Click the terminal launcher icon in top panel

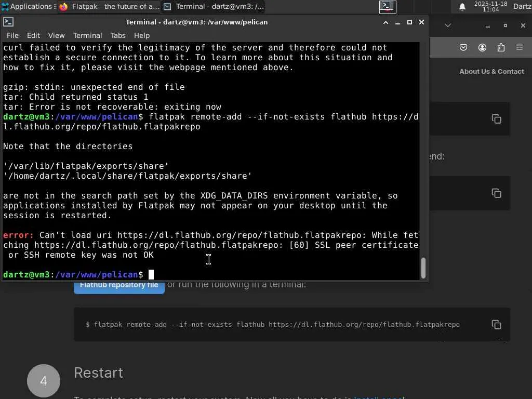pos(388,6)
